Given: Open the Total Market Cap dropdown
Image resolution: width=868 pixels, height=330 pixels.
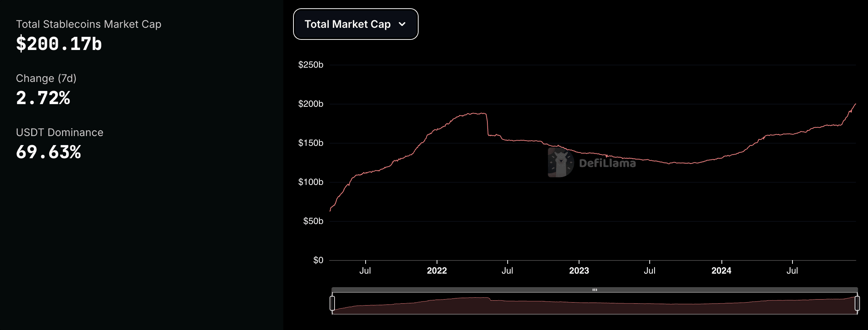Looking at the screenshot, I should pyautogui.click(x=355, y=24).
